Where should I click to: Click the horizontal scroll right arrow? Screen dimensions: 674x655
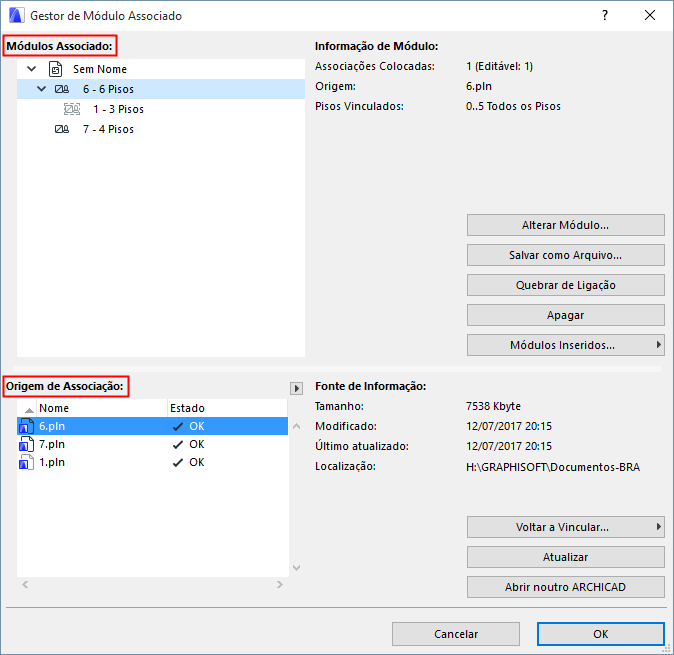[x=280, y=585]
